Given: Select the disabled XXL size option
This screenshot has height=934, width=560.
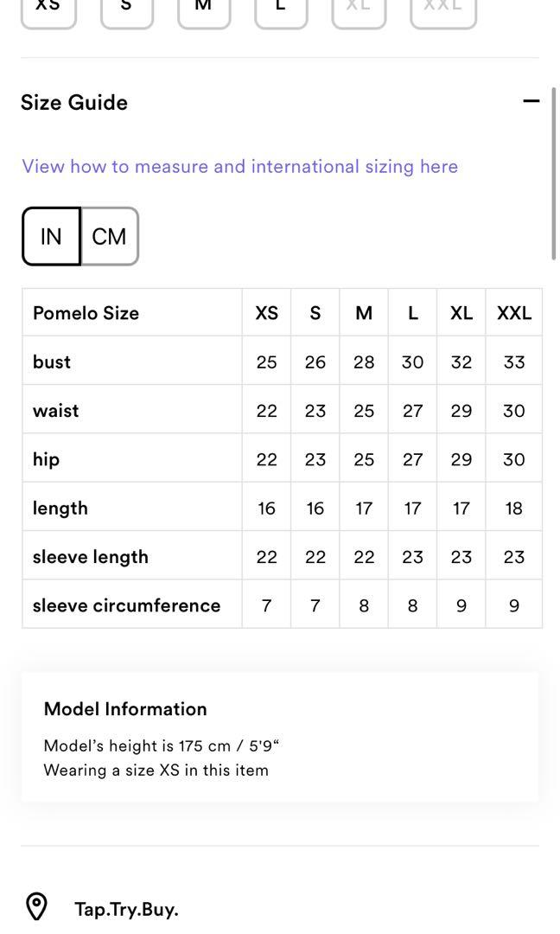Looking at the screenshot, I should pos(442,10).
